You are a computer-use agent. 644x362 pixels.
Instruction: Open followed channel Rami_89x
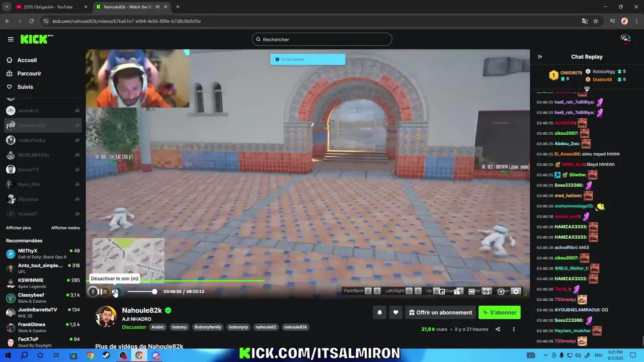tap(43, 185)
